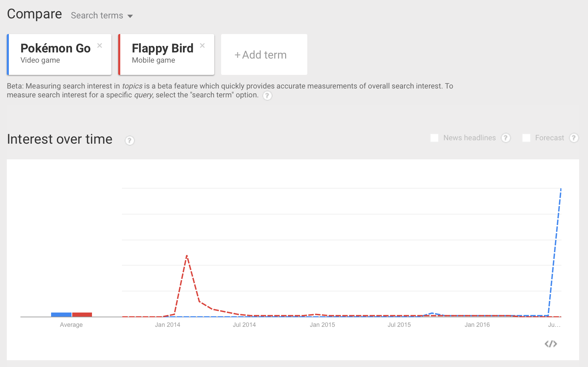Click the blue Pokémon Go average bar
The width and height of the screenshot is (588, 367).
pyautogui.click(x=61, y=315)
